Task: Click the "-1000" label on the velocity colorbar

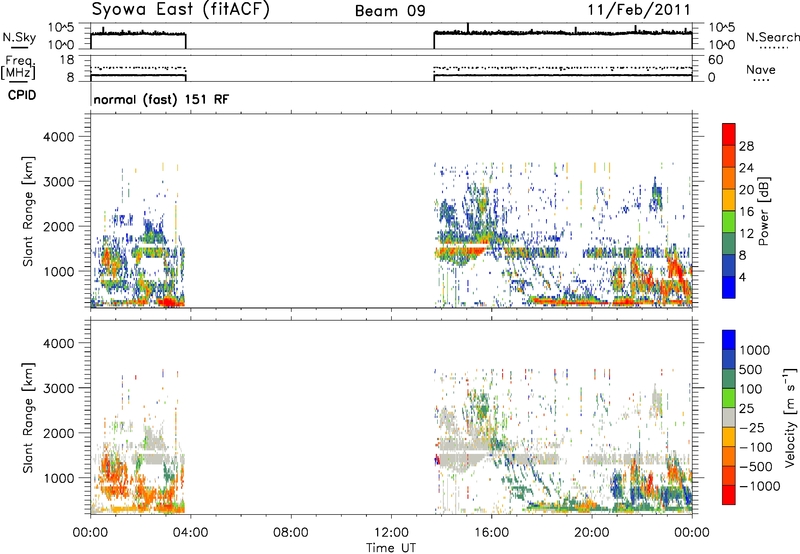Action: coord(760,486)
